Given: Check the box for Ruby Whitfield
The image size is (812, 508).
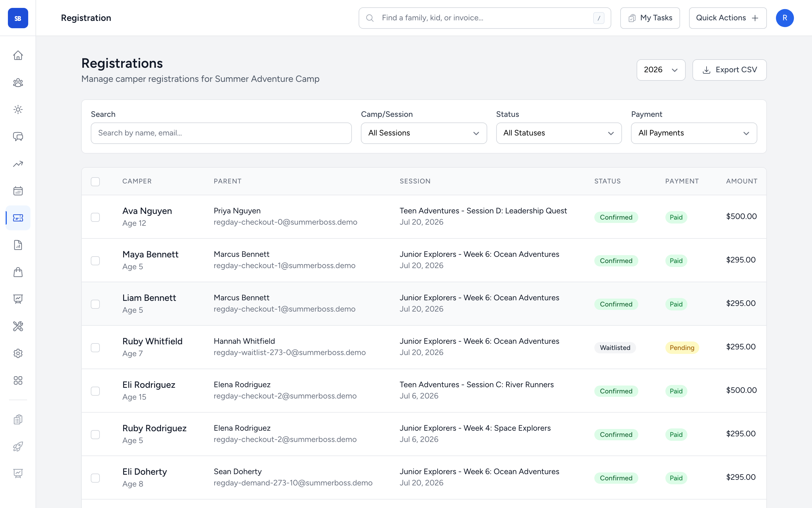Looking at the screenshot, I should coord(95,347).
